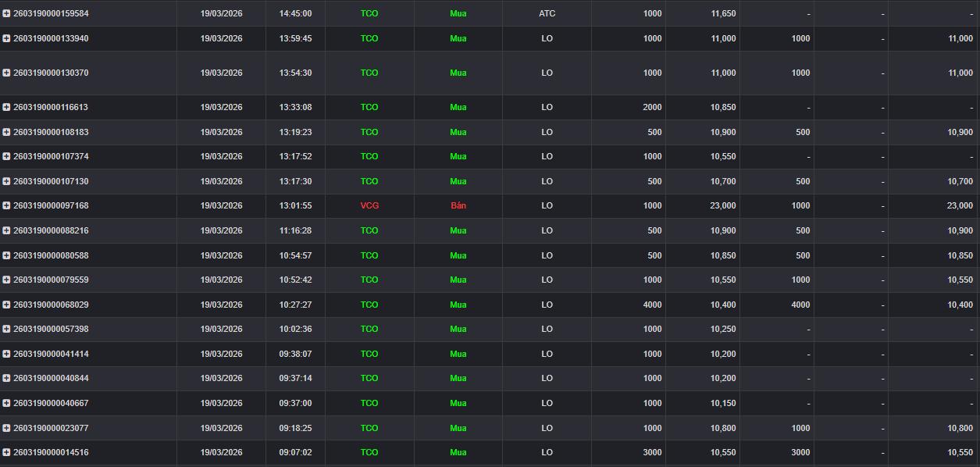Open details for order 2603190000107374

pos(6,156)
